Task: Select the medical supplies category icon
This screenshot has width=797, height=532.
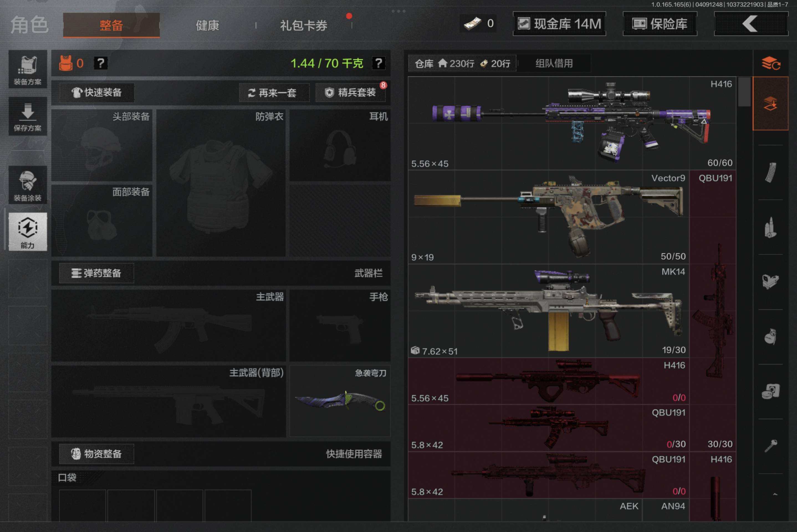Action: 771,392
